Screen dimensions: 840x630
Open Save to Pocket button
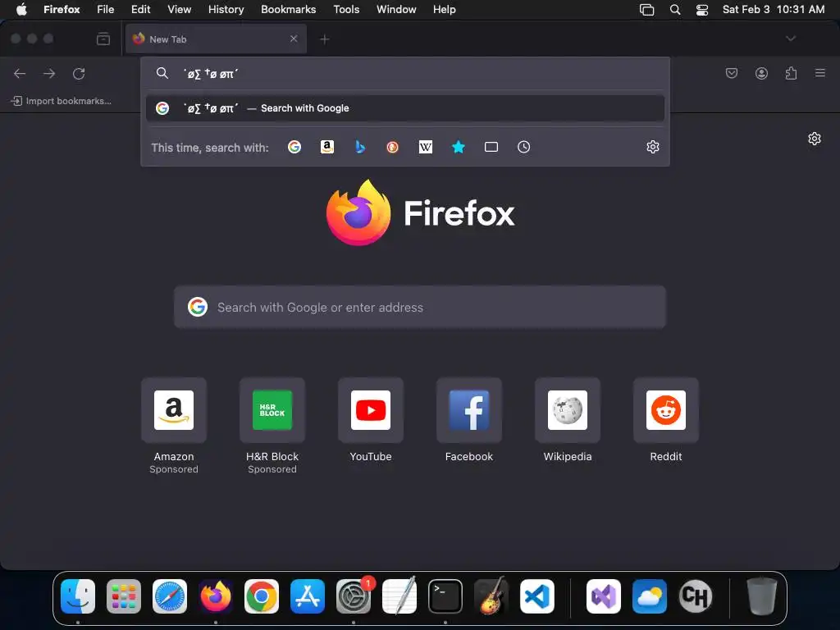(731, 73)
